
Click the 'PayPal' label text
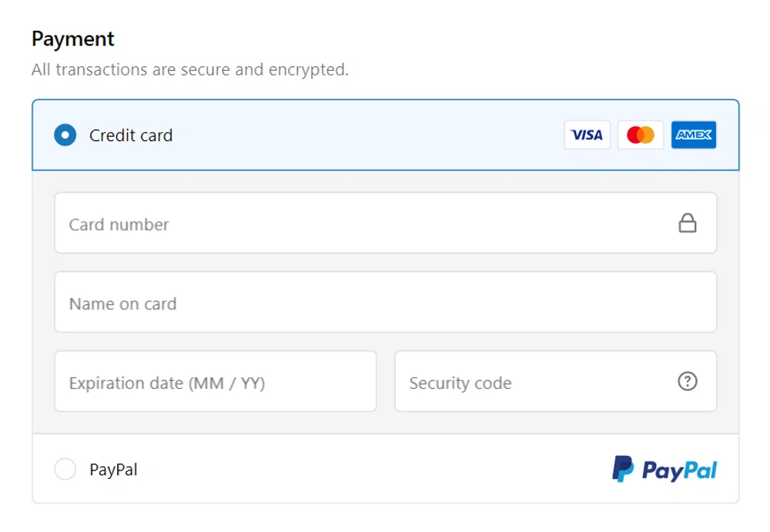tap(113, 469)
